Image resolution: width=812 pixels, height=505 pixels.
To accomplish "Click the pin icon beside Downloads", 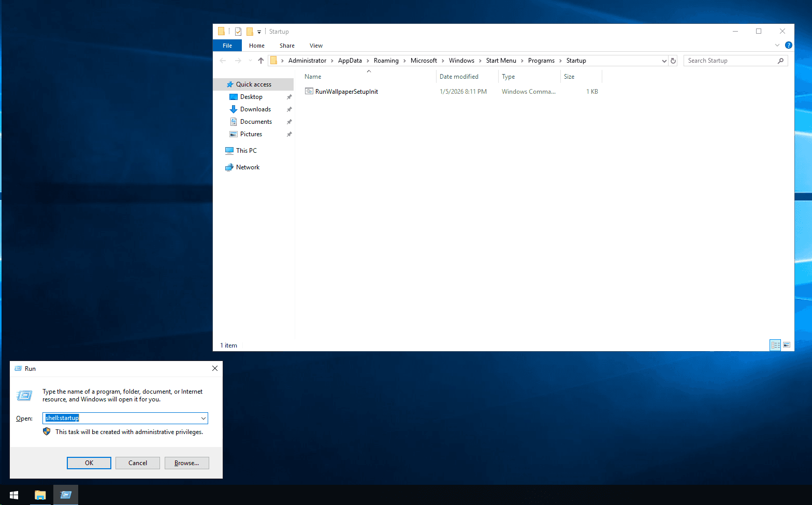I will click(289, 109).
